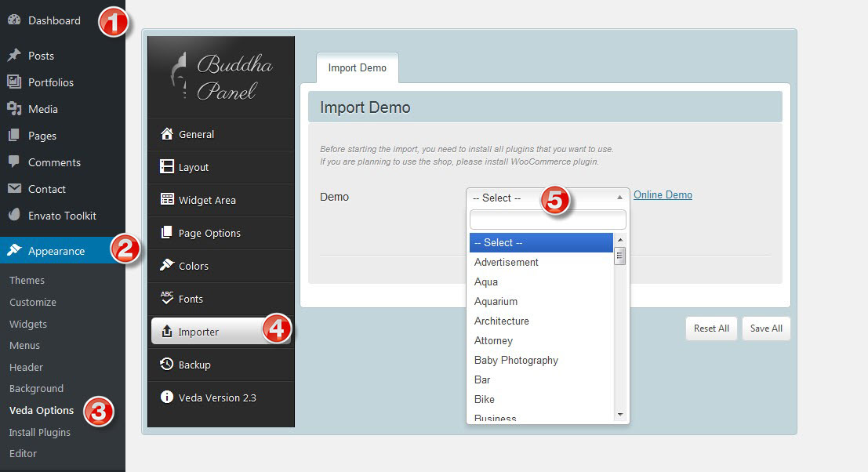
Task: Choose Attorney demo option
Action: pos(541,341)
